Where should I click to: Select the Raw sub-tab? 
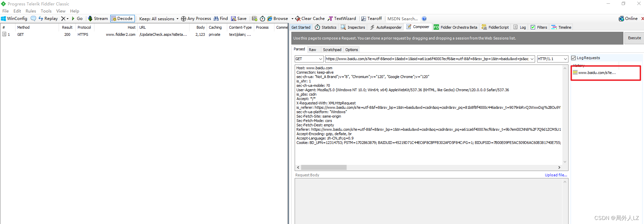(313, 50)
